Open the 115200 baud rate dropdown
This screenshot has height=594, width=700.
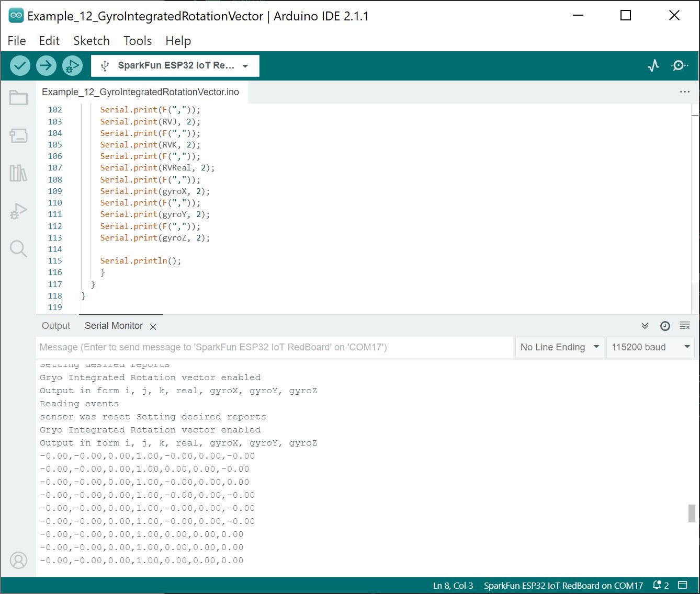(x=651, y=347)
